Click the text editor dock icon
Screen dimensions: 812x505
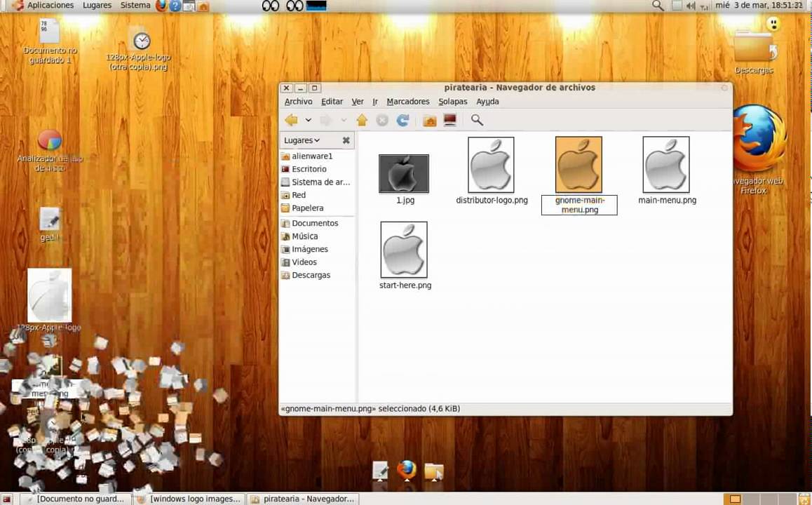(x=380, y=471)
